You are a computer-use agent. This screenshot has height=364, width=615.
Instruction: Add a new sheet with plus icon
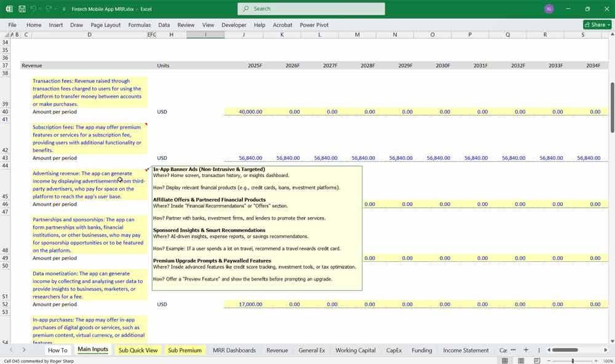pyautogui.click(x=526, y=350)
